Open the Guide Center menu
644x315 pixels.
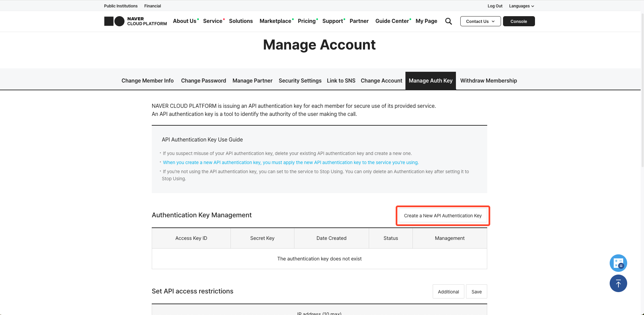(392, 21)
